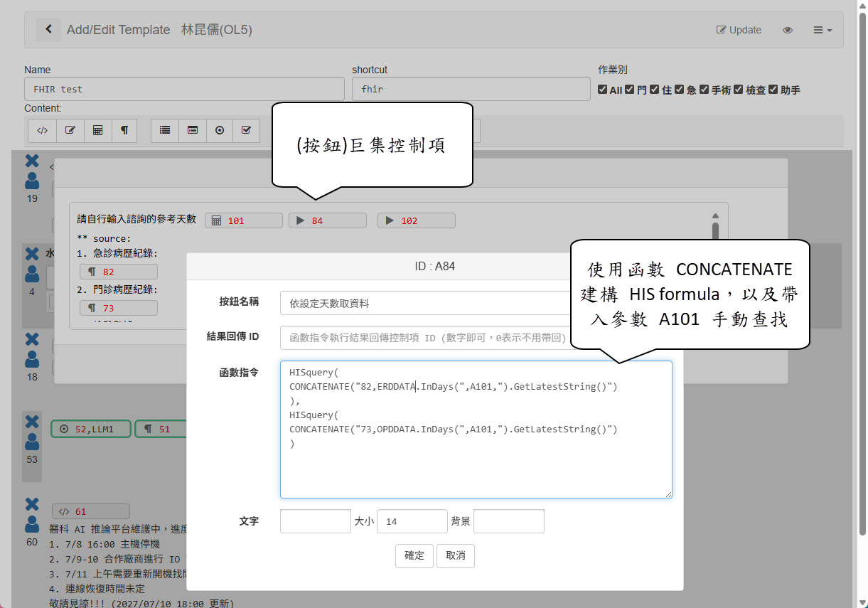The height and width of the screenshot is (608, 868).
Task: Open the hamburger menu dropdown
Action: pyautogui.click(x=823, y=30)
